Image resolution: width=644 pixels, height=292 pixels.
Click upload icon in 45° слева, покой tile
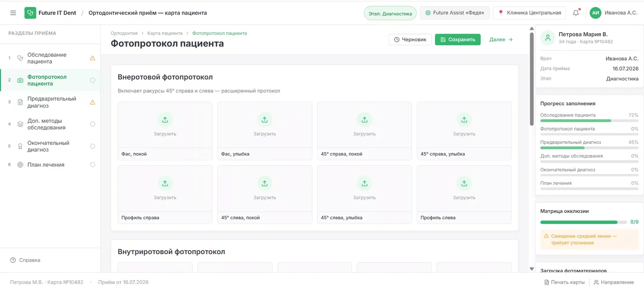point(264,183)
